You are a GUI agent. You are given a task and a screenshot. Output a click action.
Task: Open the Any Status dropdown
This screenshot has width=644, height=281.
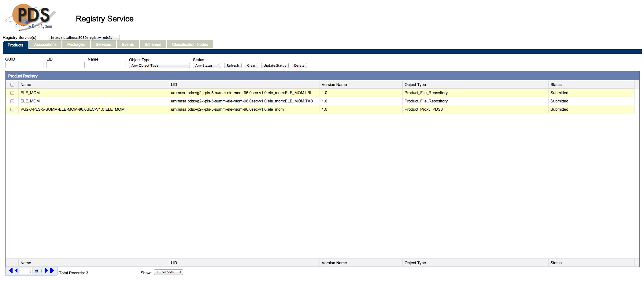pyautogui.click(x=207, y=65)
